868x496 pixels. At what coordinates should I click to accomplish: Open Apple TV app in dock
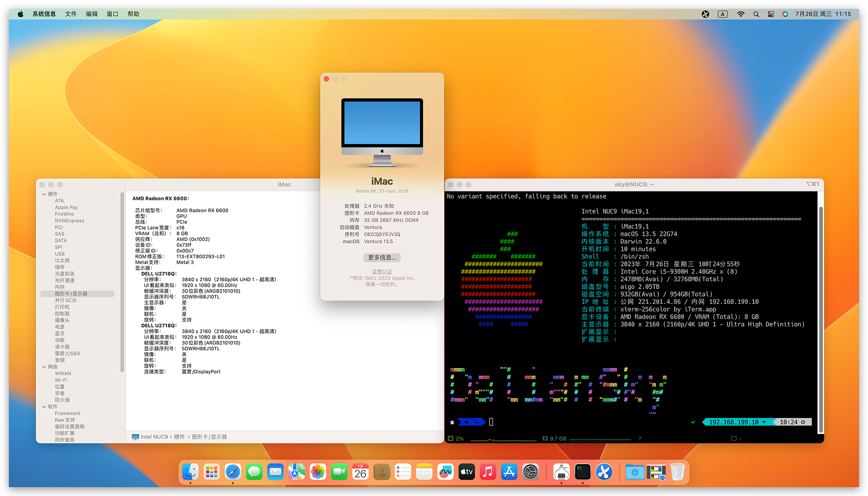467,472
